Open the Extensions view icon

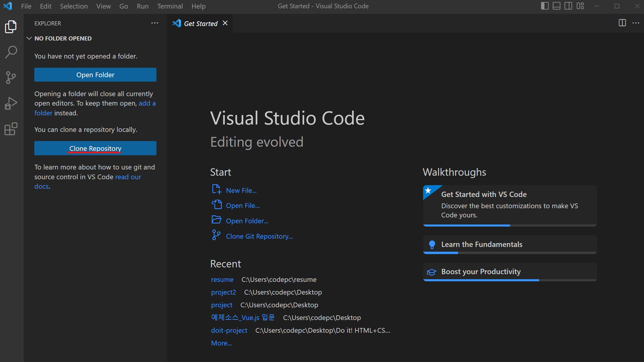coord(11,129)
